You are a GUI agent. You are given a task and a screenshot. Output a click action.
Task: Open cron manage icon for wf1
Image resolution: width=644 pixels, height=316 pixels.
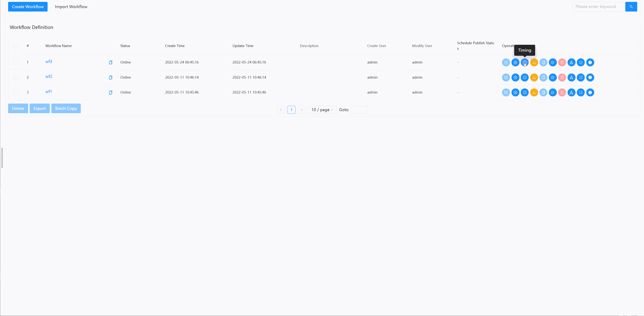tap(553, 92)
